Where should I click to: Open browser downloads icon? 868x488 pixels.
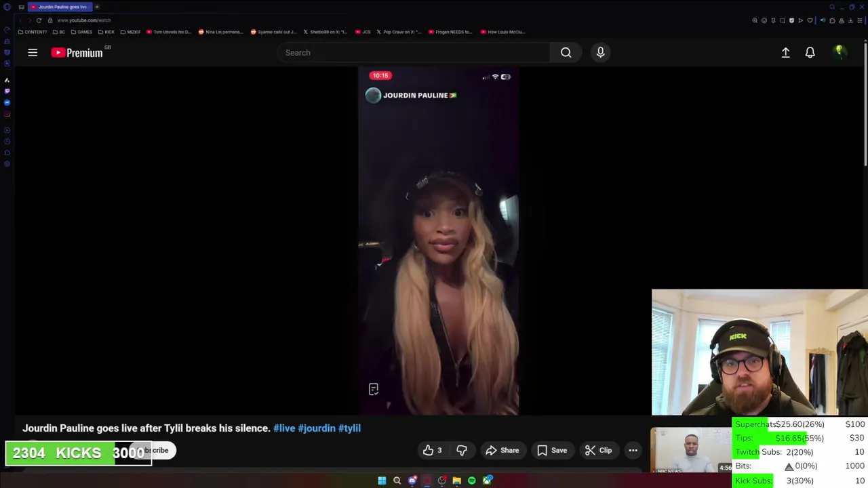[x=850, y=20]
